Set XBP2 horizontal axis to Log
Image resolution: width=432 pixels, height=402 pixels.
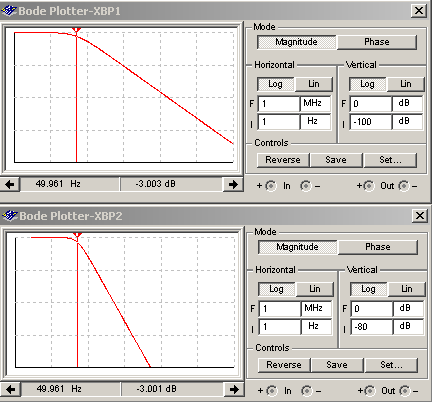(276, 289)
